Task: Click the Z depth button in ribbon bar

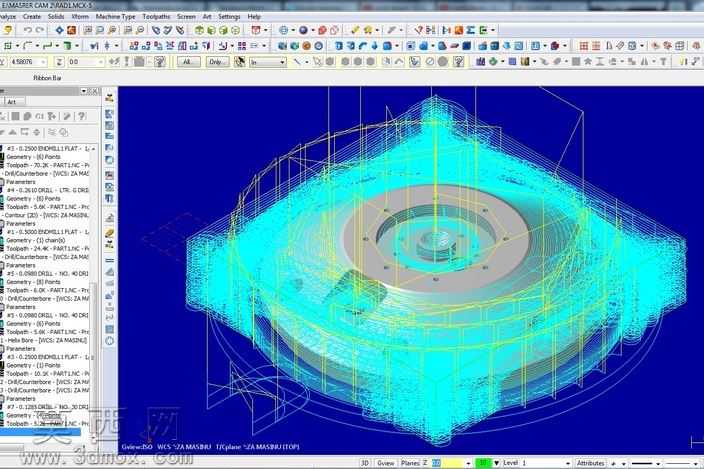Action: coord(60,62)
